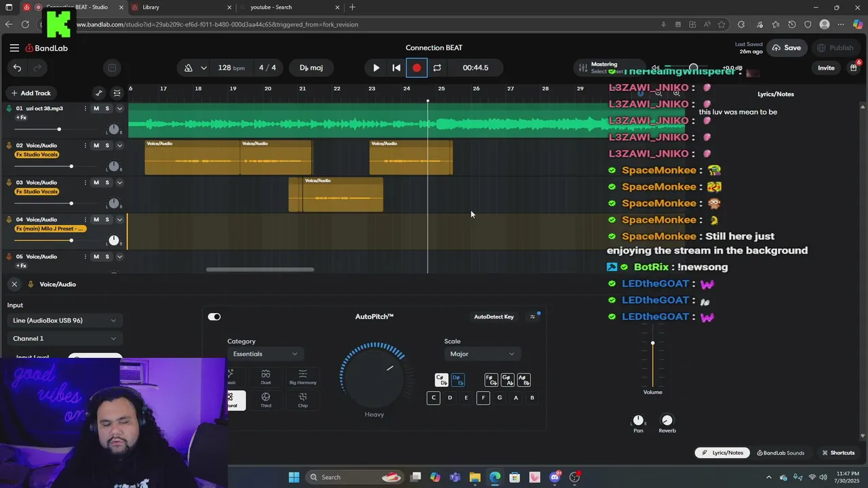Select the Third AutoPitch effect
This screenshot has height=488, width=868.
(x=266, y=400)
